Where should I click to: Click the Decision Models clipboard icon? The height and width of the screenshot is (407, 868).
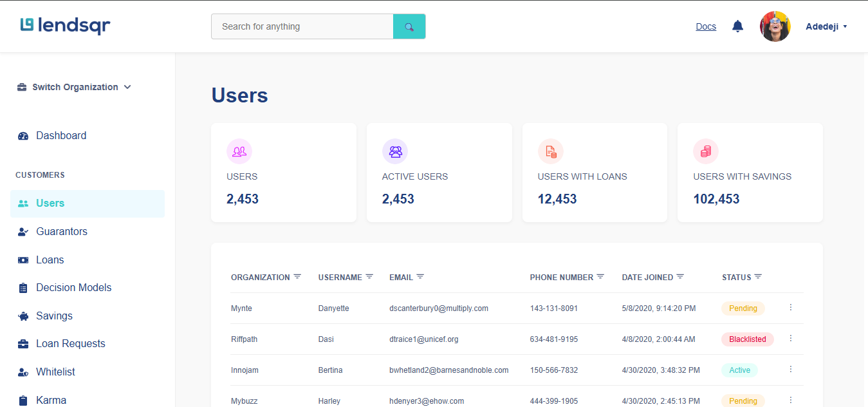tap(23, 288)
